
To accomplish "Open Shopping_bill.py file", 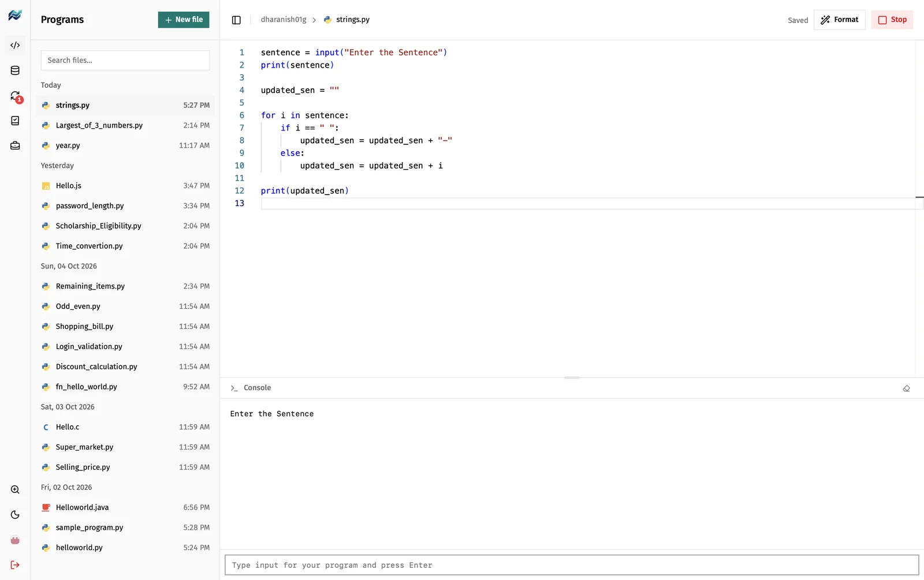I will (x=125, y=326).
